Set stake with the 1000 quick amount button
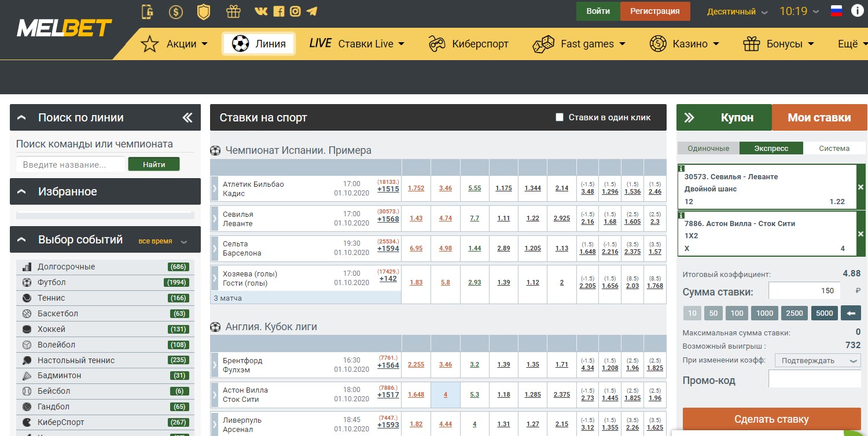Viewport: 868px width, 436px height. coord(765,313)
